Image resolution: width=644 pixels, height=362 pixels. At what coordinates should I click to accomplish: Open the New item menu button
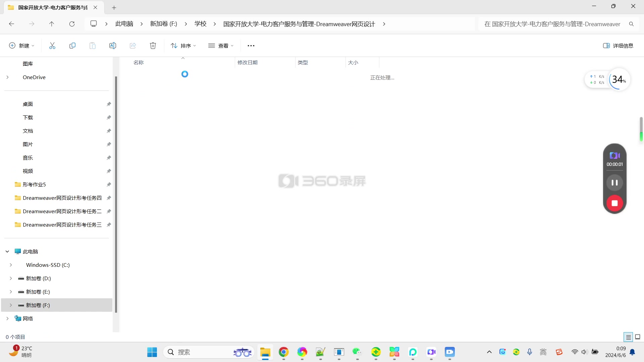click(x=22, y=46)
